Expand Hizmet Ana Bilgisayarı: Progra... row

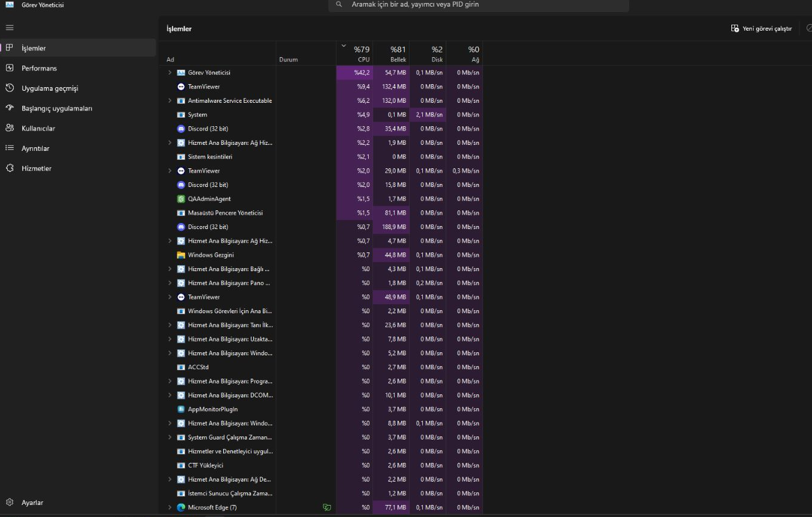click(x=170, y=381)
